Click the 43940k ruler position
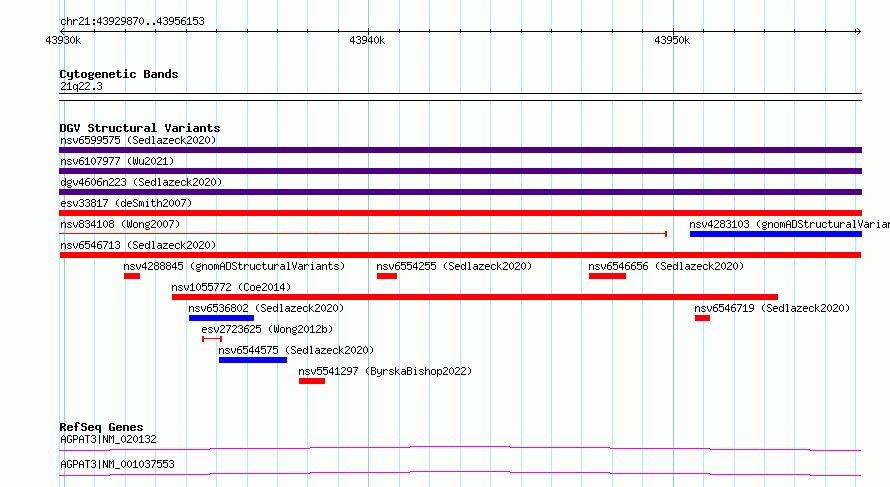 pyautogui.click(x=367, y=40)
